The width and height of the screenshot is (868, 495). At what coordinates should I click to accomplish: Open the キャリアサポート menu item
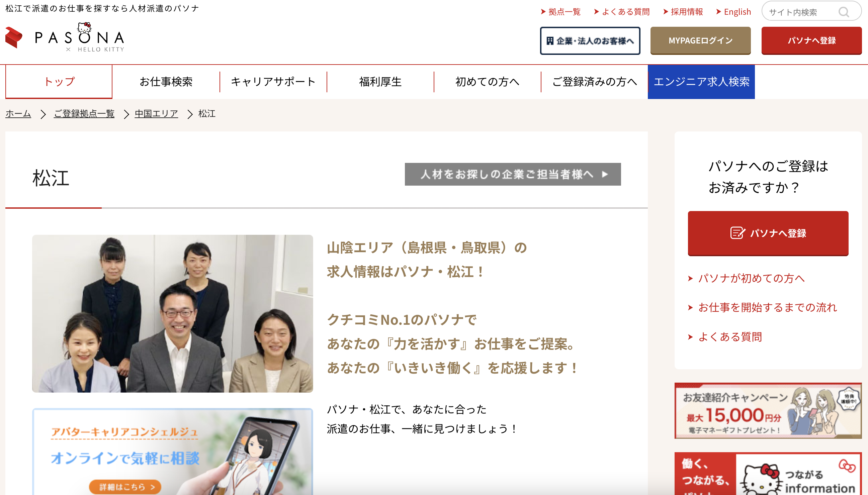tap(273, 82)
